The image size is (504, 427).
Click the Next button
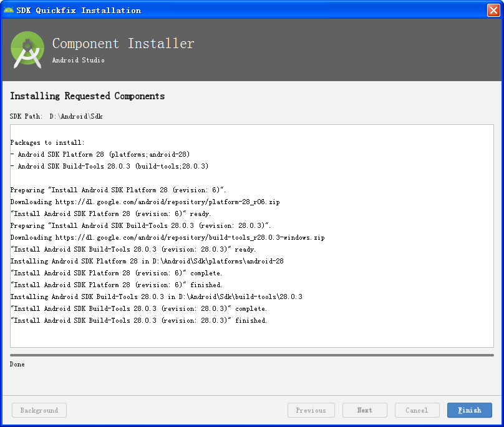[364, 410]
